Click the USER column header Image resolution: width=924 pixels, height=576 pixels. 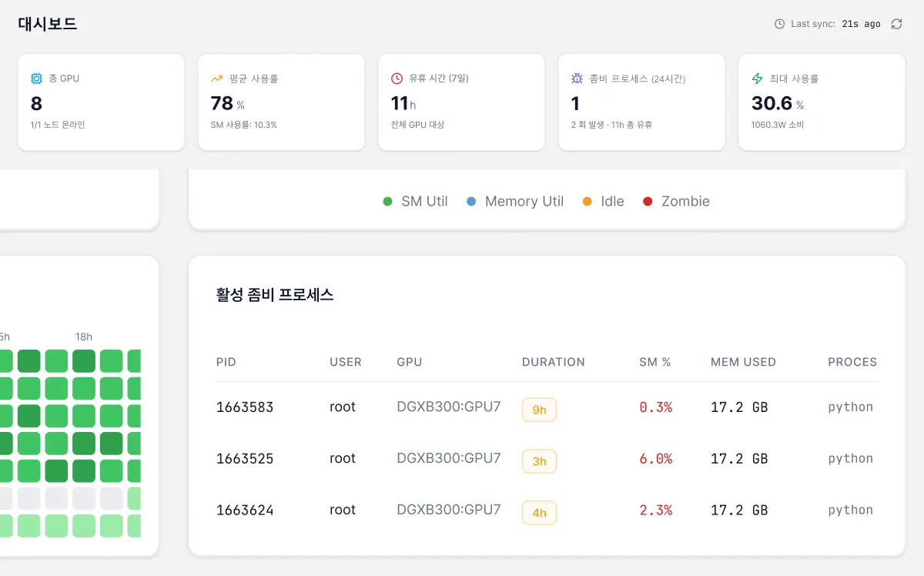tap(346, 362)
